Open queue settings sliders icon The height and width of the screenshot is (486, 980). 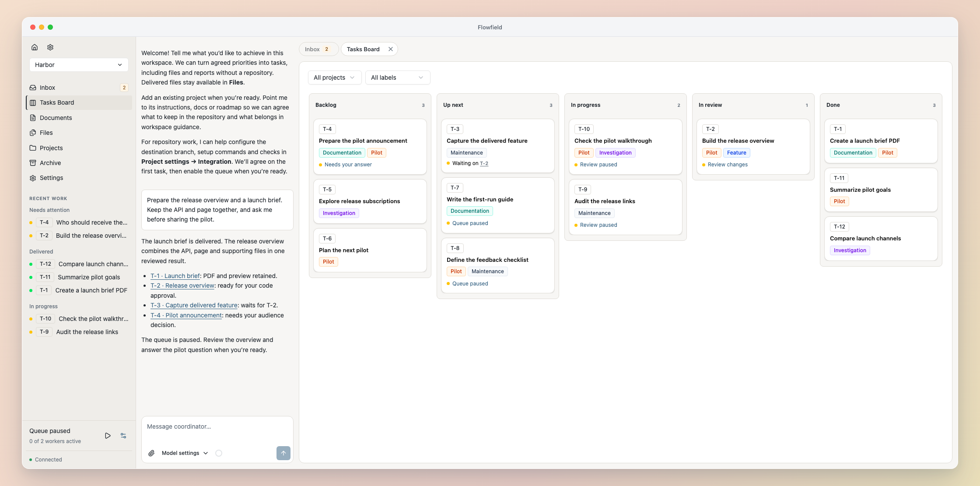(123, 436)
